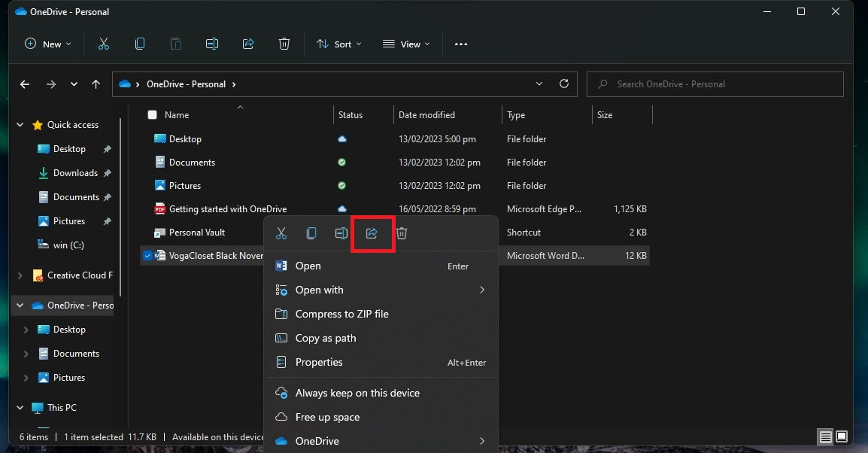The image size is (868, 453).
Task: Select Compress to ZIP file
Action: pos(341,314)
